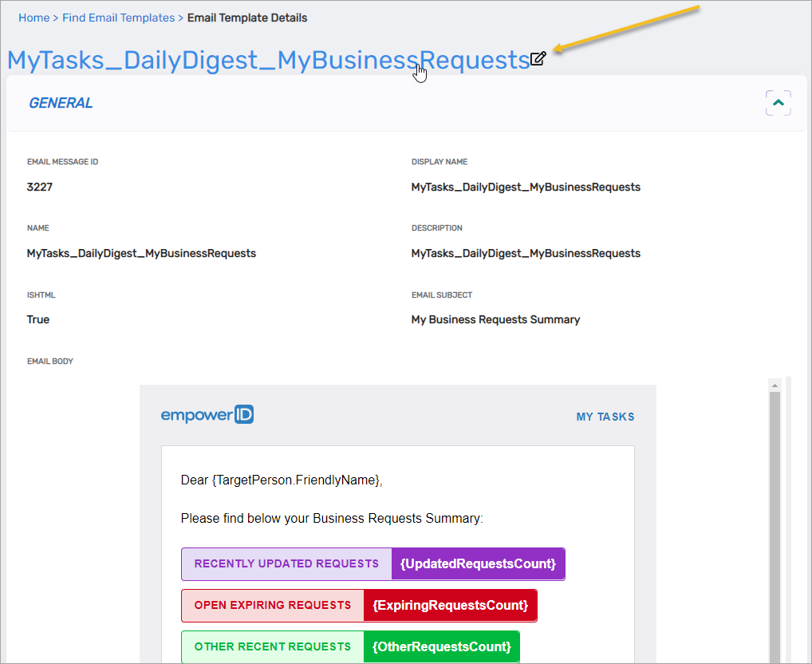812x664 pixels.
Task: Select the red ExpiringRequestsCount badge
Action: tap(450, 605)
